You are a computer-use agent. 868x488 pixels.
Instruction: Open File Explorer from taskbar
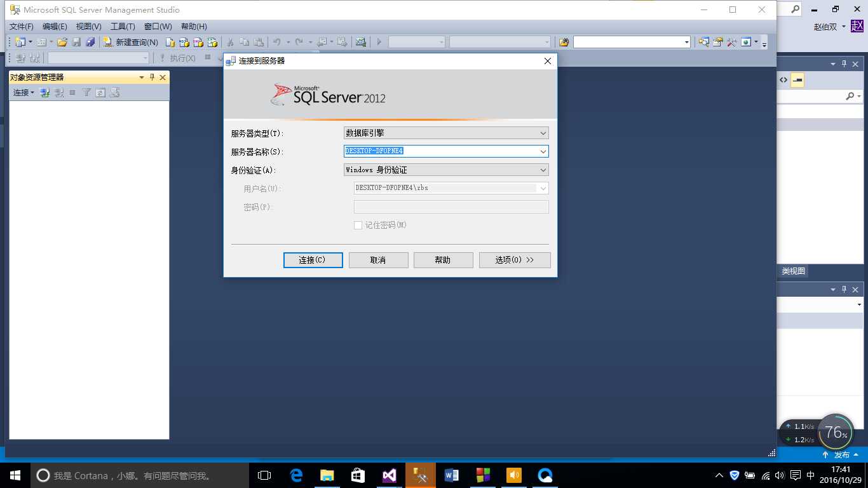[327, 475]
